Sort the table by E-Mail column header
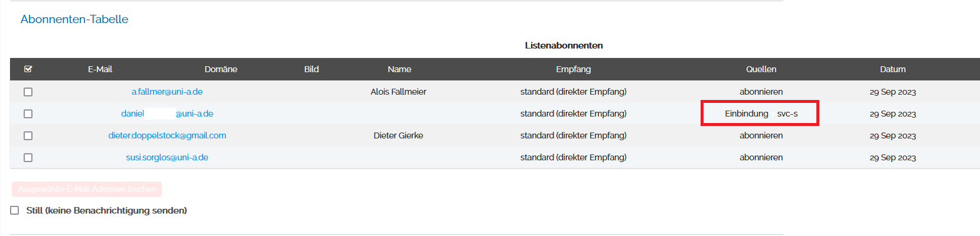Screen dimensions: 980x236 tap(100, 69)
